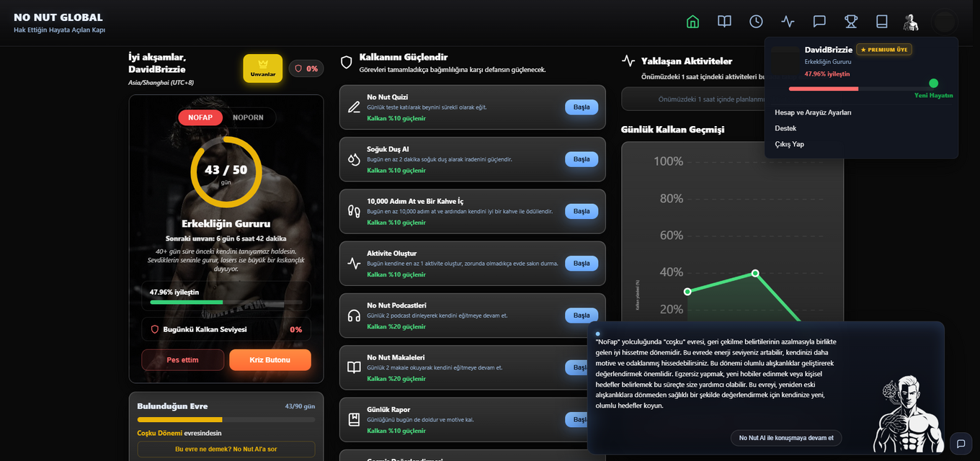Image resolution: width=980 pixels, height=461 pixels.
Task: Click 'Bu evre ne demek? No Nut AI'a sor'
Action: (x=226, y=449)
